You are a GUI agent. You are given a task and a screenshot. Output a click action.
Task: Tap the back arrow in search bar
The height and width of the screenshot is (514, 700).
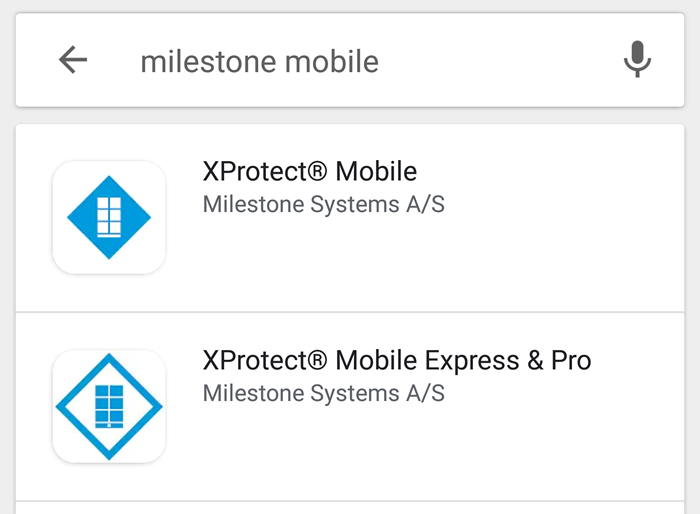pos(73,60)
